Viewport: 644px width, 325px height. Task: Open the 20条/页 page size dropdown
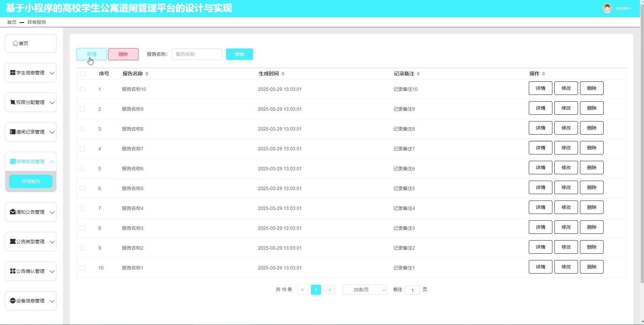pos(364,290)
